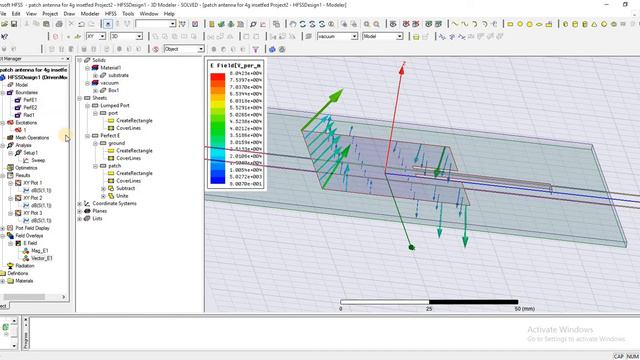
Task: Collapse the Perfect E node
Action: coord(87,136)
